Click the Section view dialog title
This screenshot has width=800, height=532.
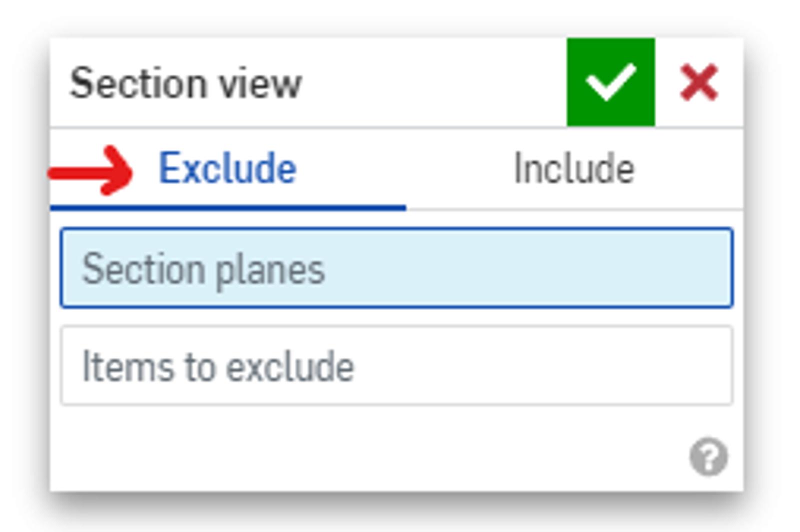pyautogui.click(x=185, y=83)
